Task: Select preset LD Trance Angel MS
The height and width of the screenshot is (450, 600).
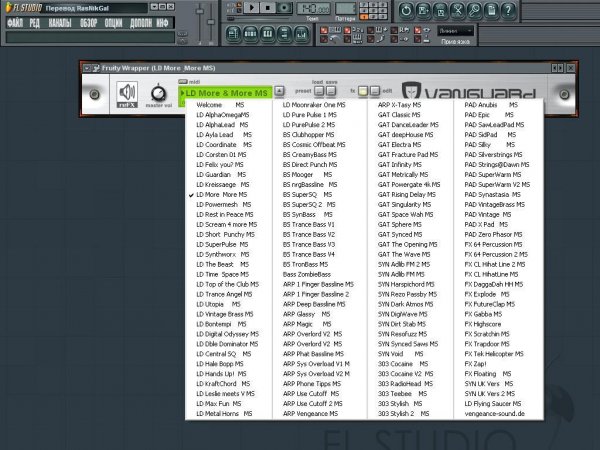Action: [229, 294]
